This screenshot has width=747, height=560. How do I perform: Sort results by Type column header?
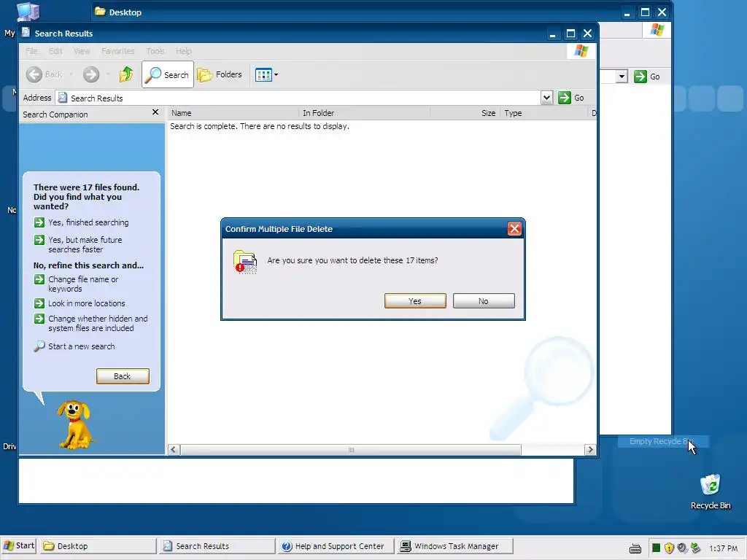544,113
